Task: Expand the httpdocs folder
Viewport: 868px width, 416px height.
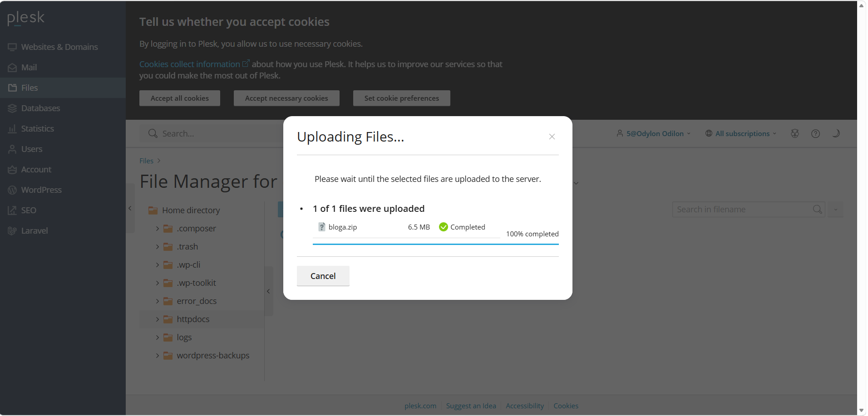Action: point(158,319)
